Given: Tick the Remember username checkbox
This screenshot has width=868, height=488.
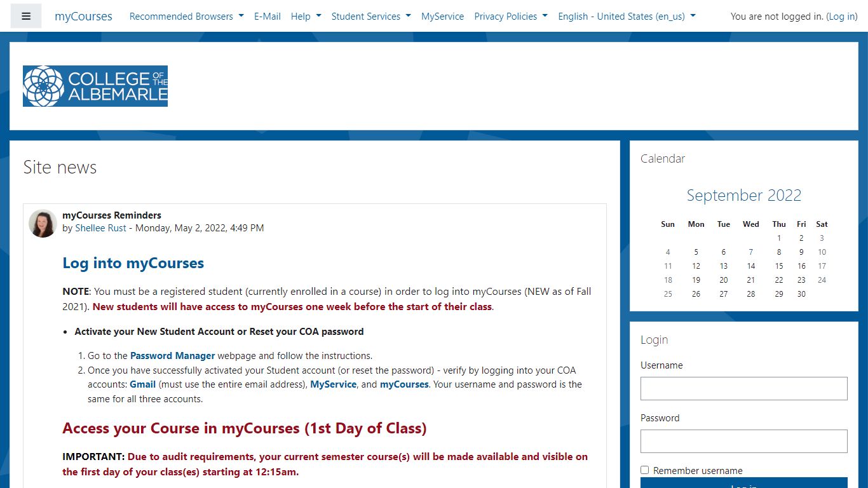Looking at the screenshot, I should 644,470.
